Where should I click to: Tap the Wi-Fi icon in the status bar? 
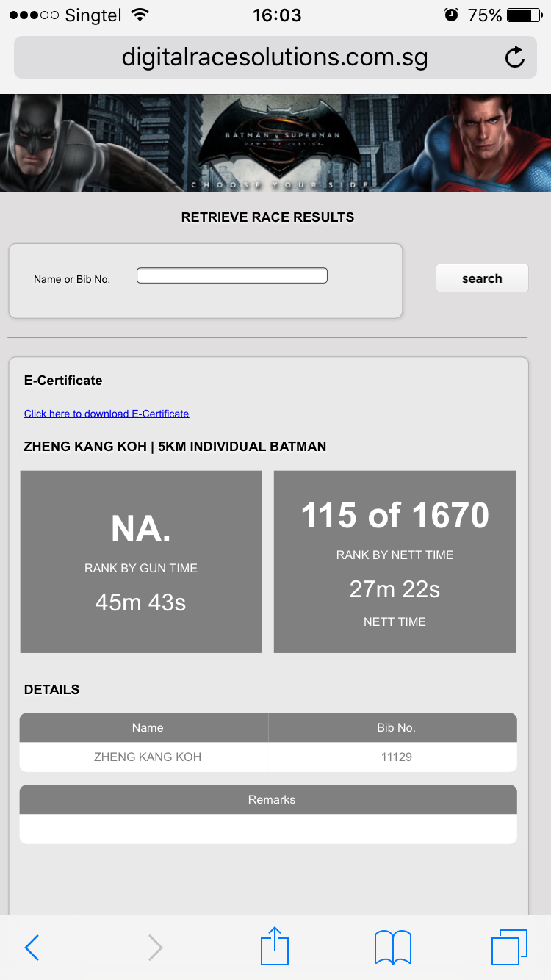coord(139,15)
